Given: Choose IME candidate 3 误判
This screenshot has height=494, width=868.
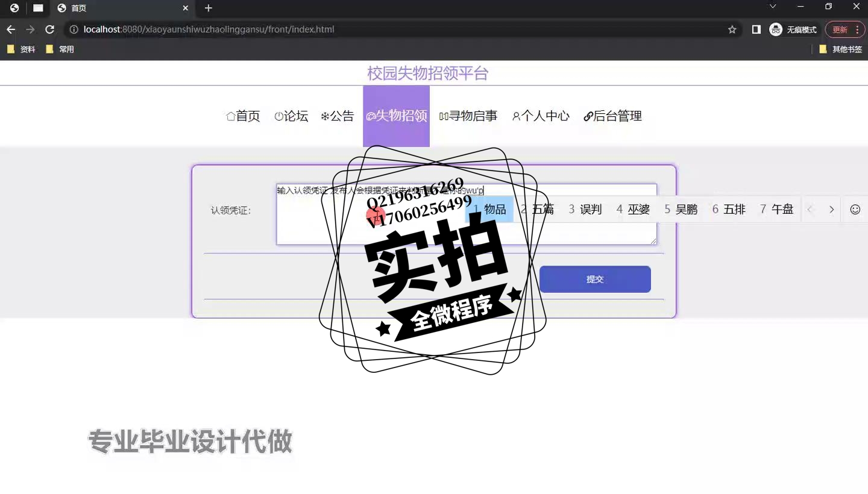Looking at the screenshot, I should click(585, 210).
